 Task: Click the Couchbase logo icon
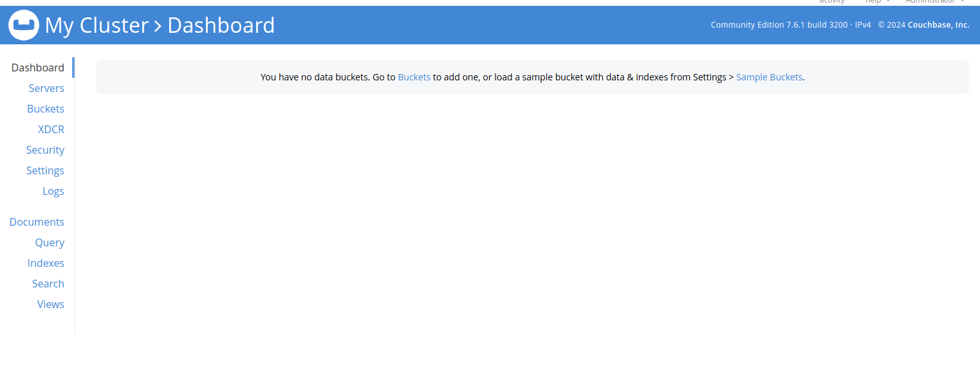click(24, 25)
